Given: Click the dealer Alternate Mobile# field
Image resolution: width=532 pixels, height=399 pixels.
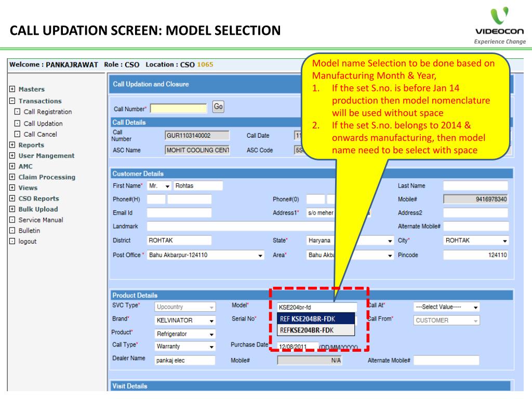Looking at the screenshot, I should [446, 361].
